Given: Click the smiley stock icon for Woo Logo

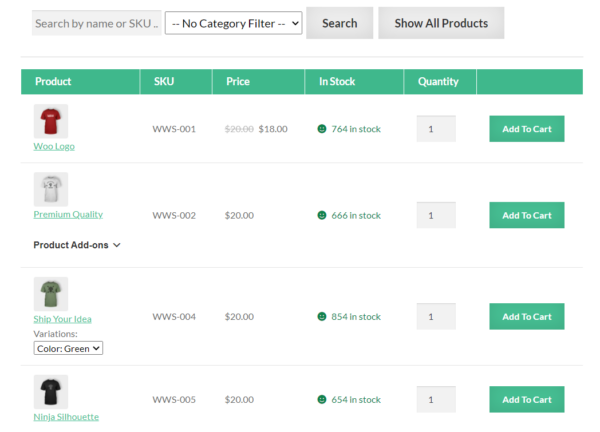Looking at the screenshot, I should click(x=322, y=129).
